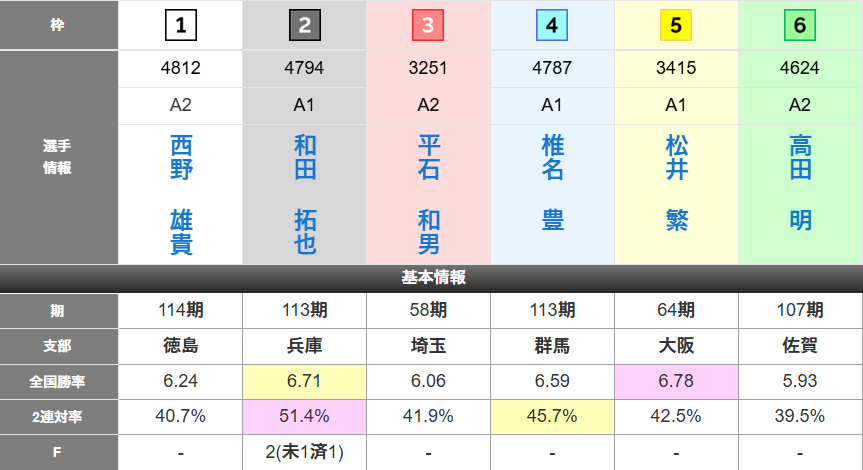The height and width of the screenshot is (470, 863).
Task: Open racer 平石 和男's profile link
Action: pyautogui.click(x=429, y=195)
